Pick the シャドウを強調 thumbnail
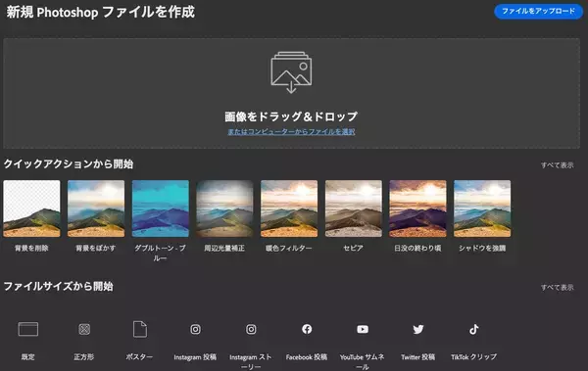 tap(482, 209)
